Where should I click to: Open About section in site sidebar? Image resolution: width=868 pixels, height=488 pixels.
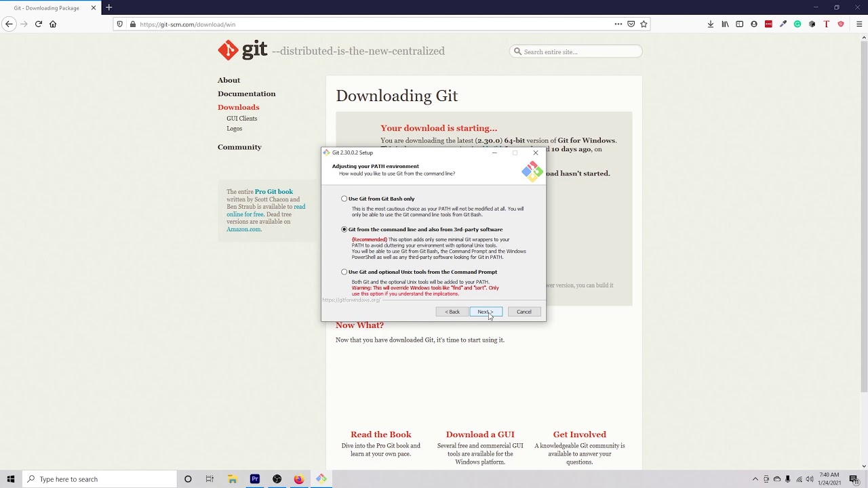[x=229, y=80]
